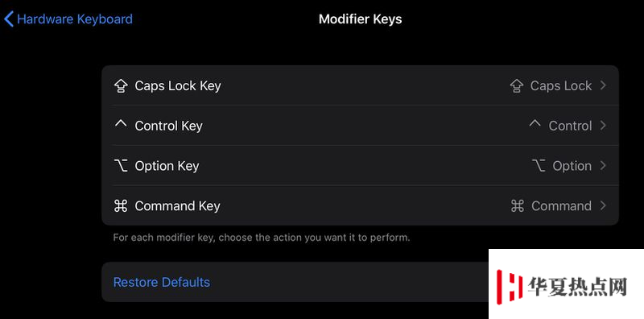Click the Caps Lock arrow icon beside Caps Lock Key

coord(121,86)
